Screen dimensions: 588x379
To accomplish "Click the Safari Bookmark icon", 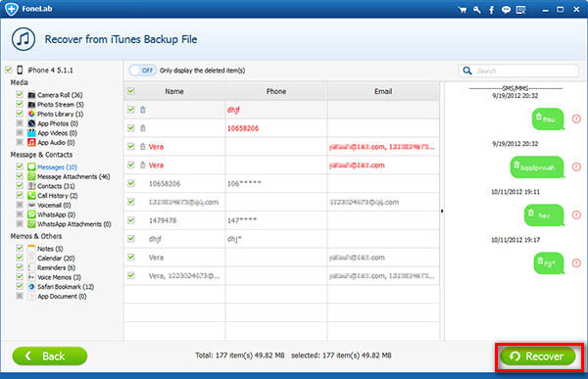I will pos(31,286).
